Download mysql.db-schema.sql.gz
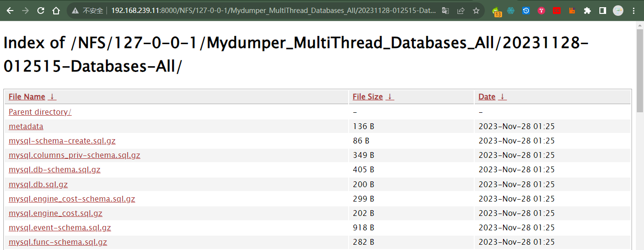 (55, 170)
